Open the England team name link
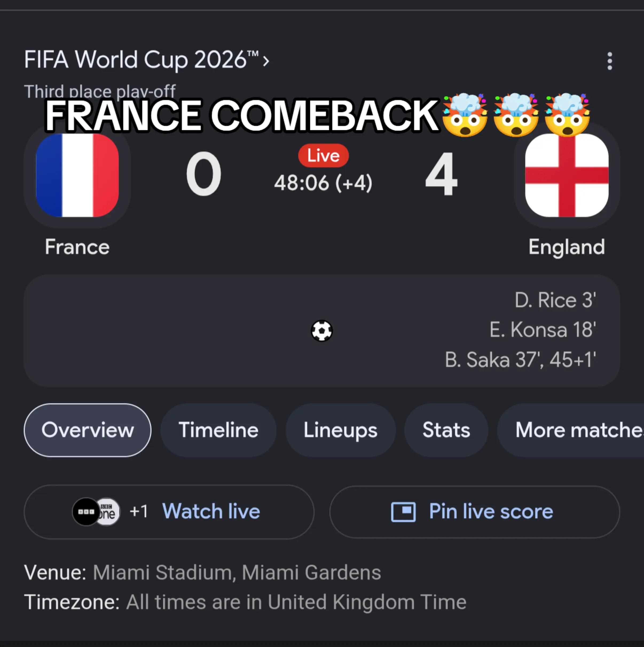 [x=567, y=247]
